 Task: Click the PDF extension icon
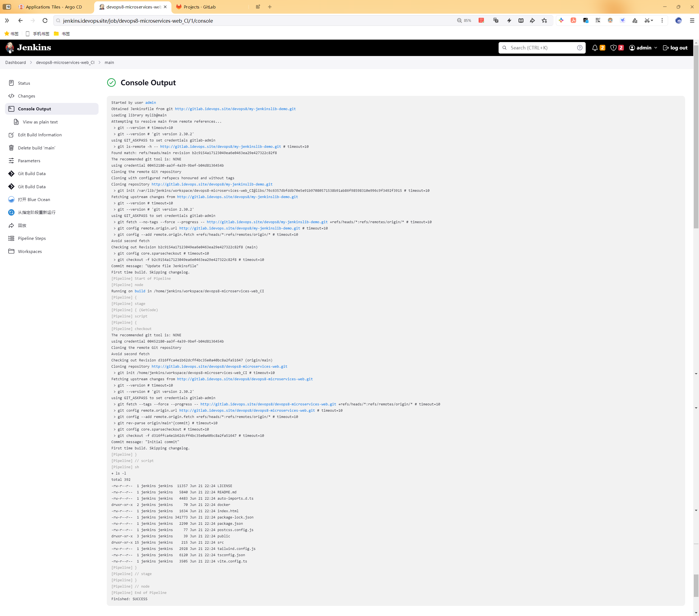click(x=573, y=21)
